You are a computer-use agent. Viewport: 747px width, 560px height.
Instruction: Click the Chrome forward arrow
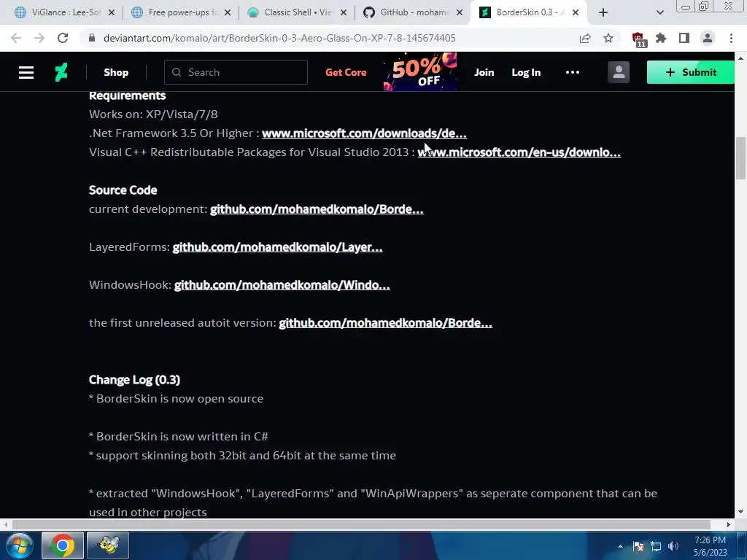(39, 38)
